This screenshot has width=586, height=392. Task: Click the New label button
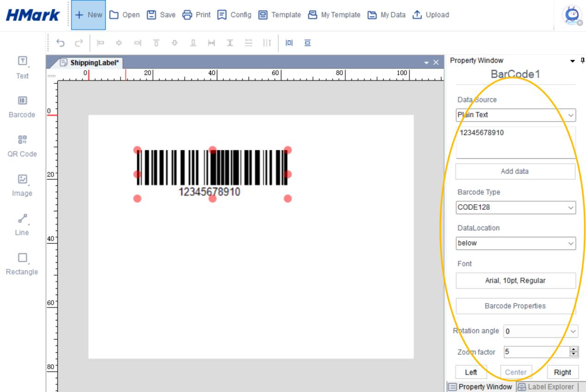click(88, 15)
